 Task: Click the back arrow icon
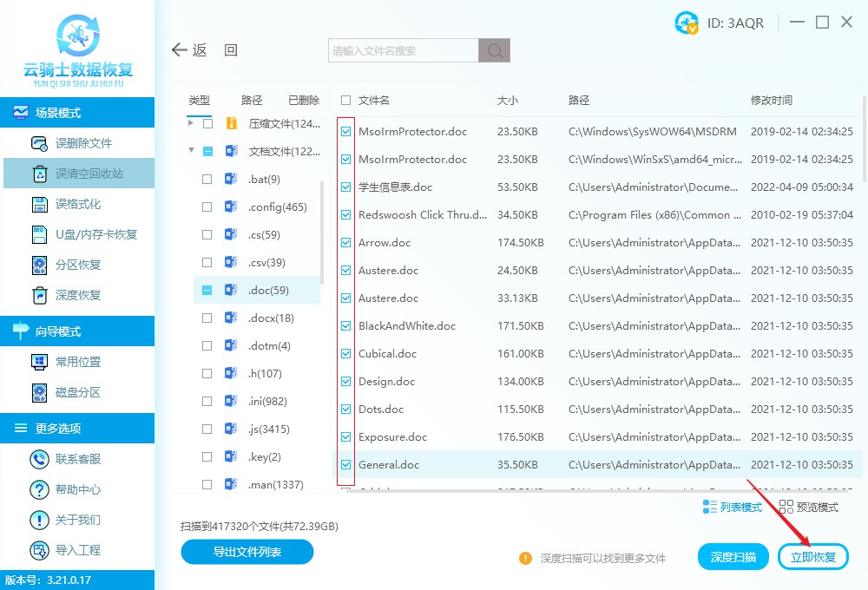(x=180, y=49)
